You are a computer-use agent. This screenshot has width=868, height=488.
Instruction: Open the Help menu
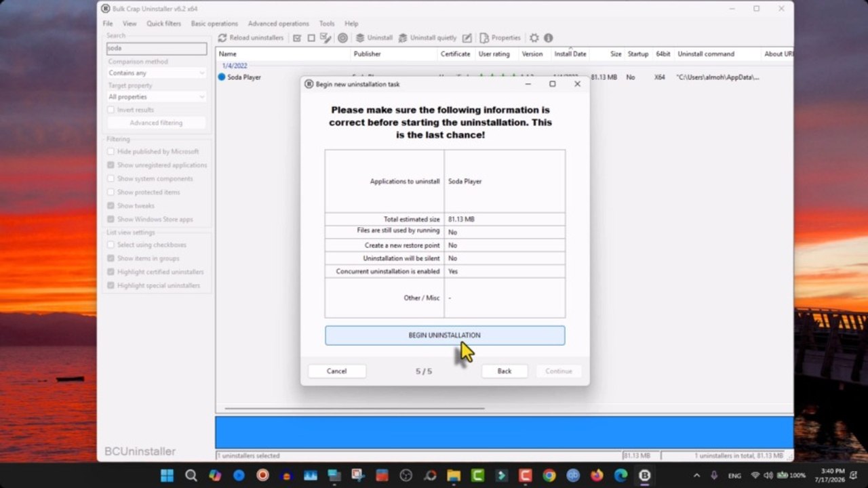(351, 24)
